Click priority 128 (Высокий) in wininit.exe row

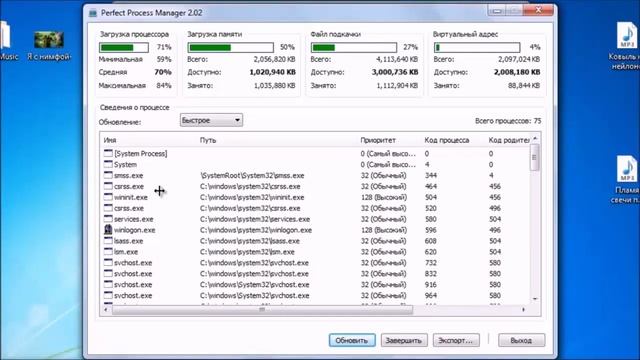click(x=384, y=197)
